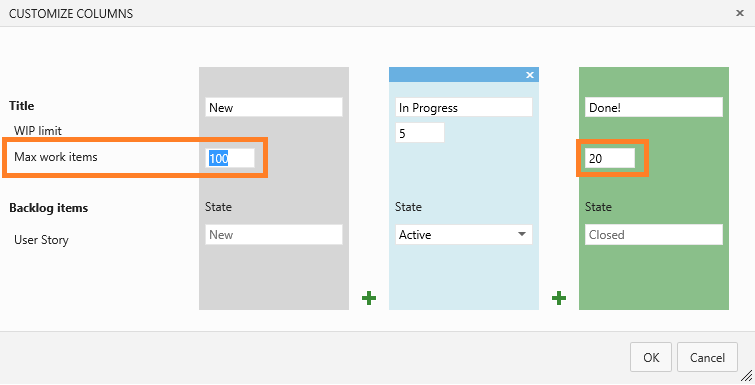Click the dialog resize grip in the corner
Screen dimensions: 755x385
coord(746,375)
